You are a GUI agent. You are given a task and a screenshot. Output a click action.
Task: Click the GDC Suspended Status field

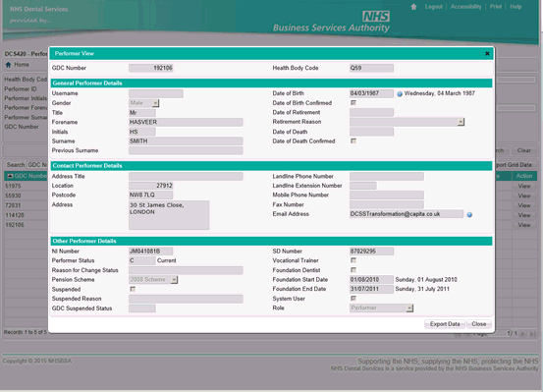pos(142,308)
